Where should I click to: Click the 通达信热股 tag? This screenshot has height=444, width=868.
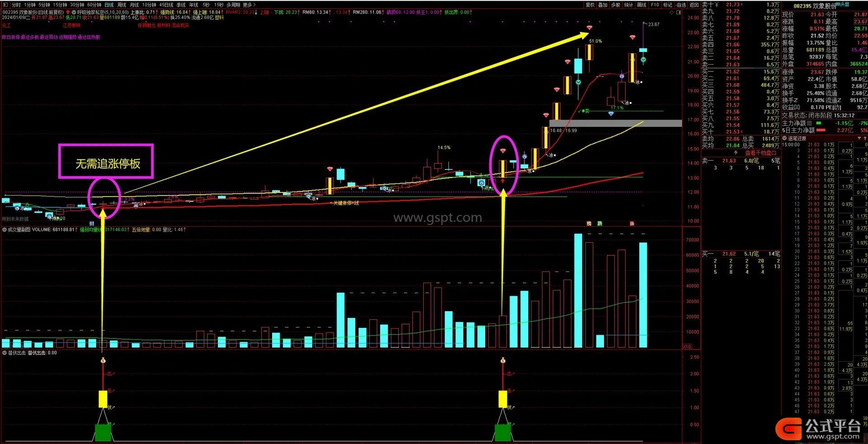tap(89, 37)
